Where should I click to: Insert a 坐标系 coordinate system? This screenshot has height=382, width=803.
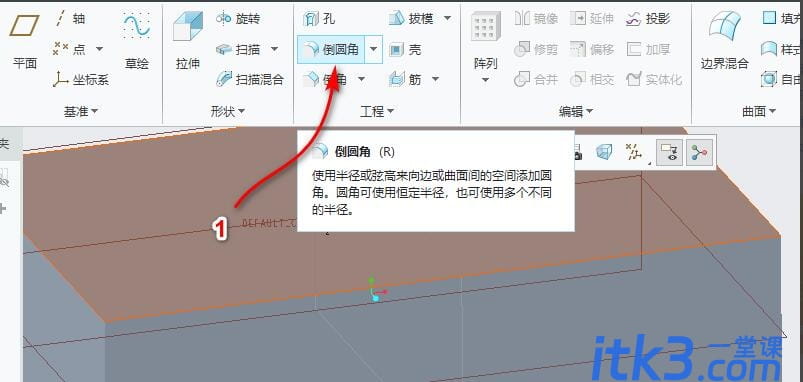coord(81,80)
